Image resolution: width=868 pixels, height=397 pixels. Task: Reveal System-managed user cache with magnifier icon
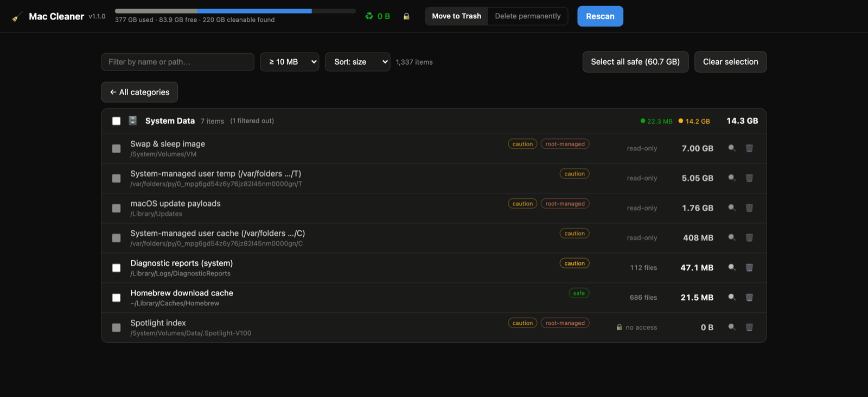pos(732,238)
